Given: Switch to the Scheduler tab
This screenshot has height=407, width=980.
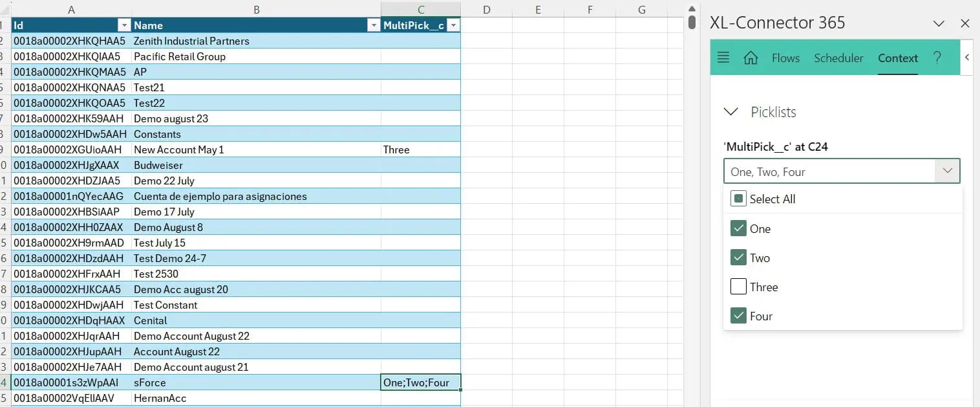Looking at the screenshot, I should 838,58.
